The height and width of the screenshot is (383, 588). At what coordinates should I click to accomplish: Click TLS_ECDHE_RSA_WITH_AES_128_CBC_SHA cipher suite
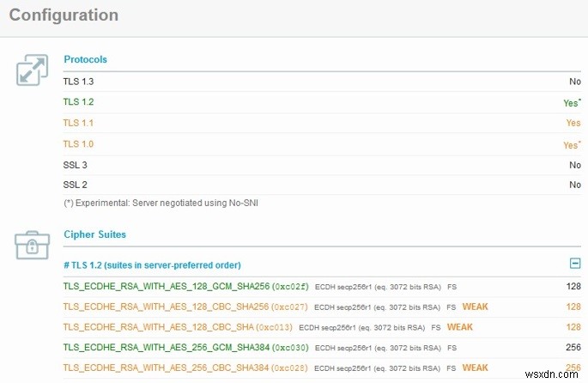click(160, 327)
